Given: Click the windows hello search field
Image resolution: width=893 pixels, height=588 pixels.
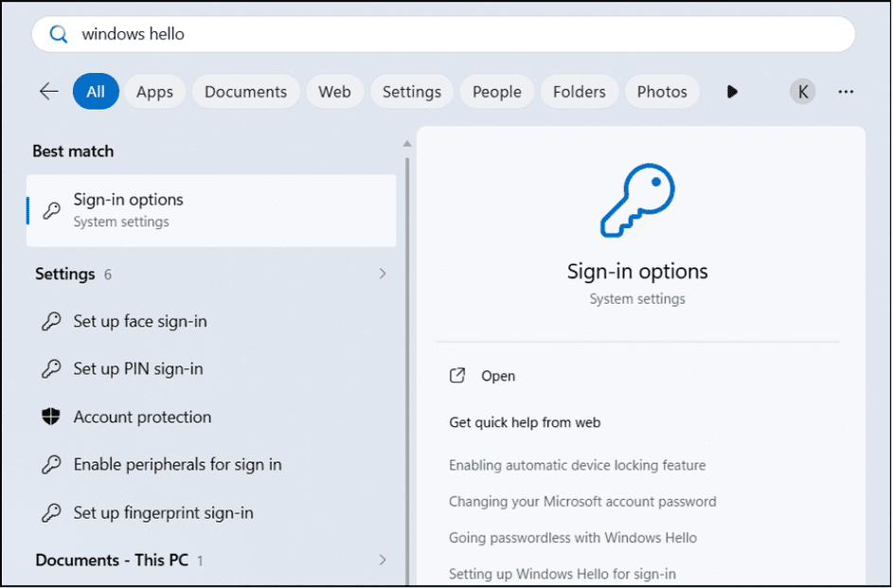Looking at the screenshot, I should pos(443,34).
